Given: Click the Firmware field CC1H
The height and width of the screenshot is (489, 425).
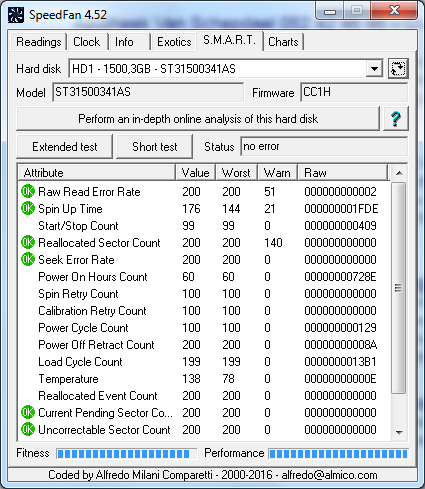Looking at the screenshot, I should click(x=354, y=92).
